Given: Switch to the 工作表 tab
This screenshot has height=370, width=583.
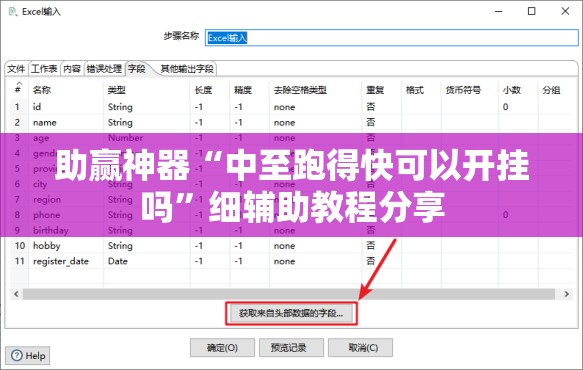Looking at the screenshot, I should 44,69.
